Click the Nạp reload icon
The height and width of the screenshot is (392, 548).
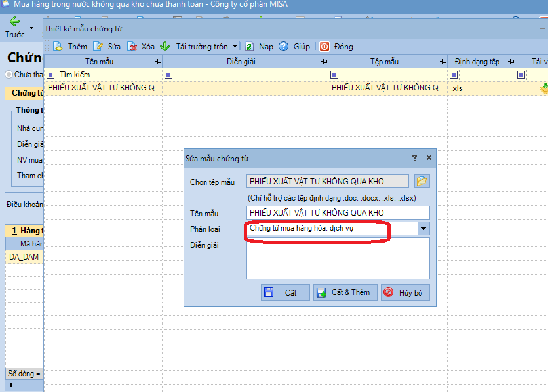249,47
